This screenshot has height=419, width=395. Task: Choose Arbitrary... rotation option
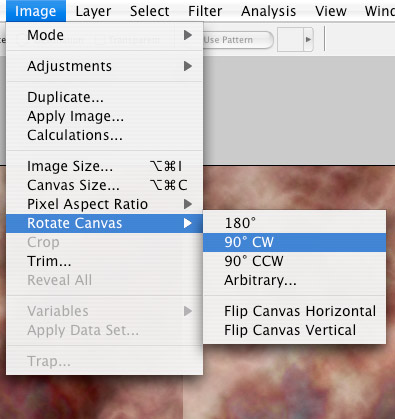coord(295,280)
